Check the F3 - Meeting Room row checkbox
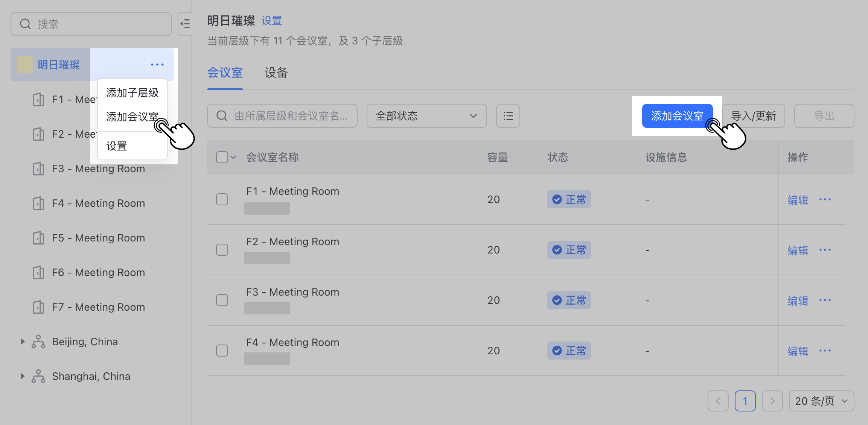This screenshot has height=425, width=868. (x=222, y=300)
